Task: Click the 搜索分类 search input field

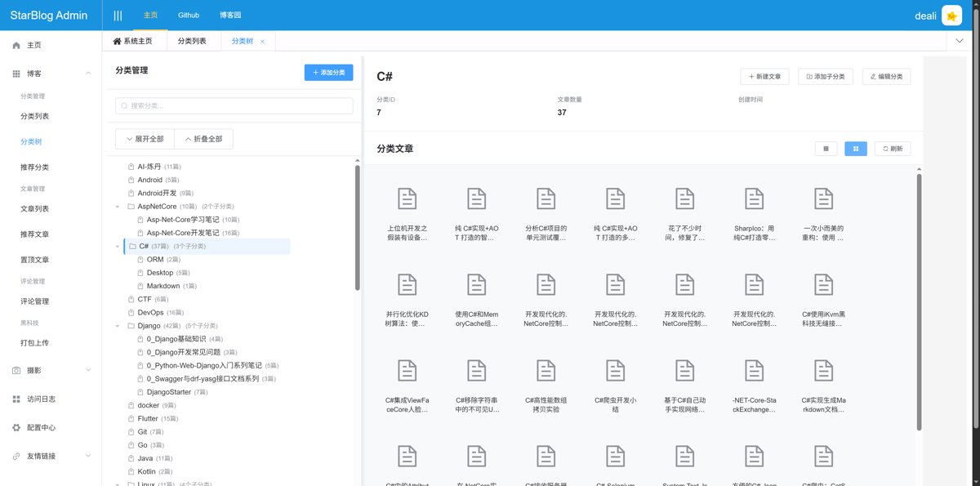Action: click(x=234, y=105)
